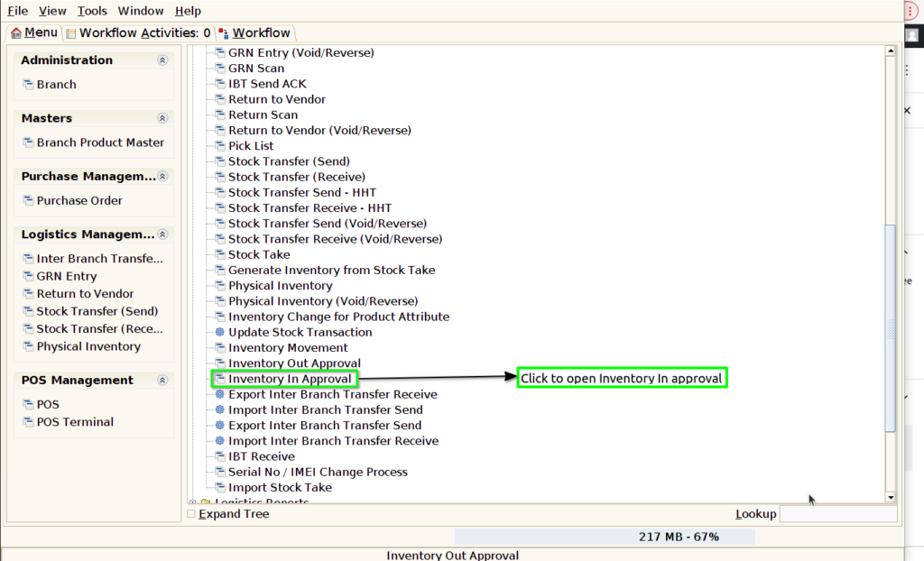Click the Update Stock Transaction gear icon

(x=220, y=332)
